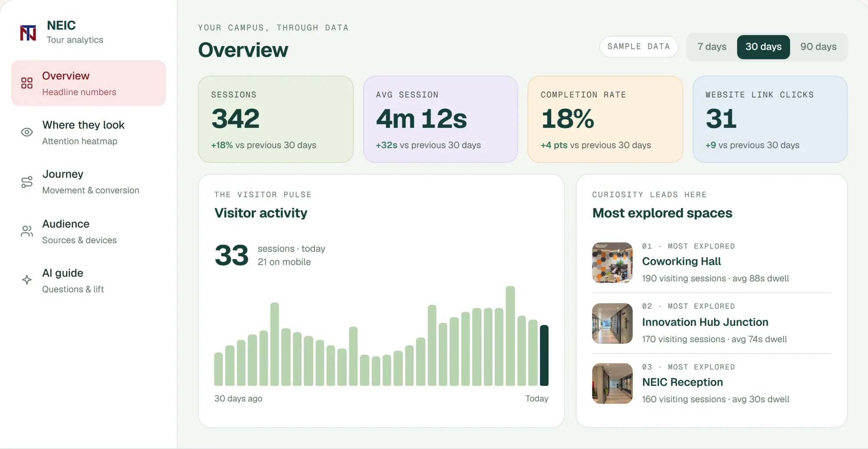
Task: Click '+18% vs previous 30 days' text
Action: pyautogui.click(x=263, y=145)
